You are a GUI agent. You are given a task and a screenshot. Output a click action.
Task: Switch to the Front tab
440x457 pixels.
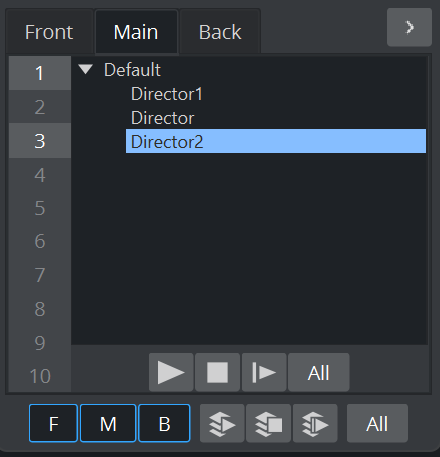tap(49, 32)
